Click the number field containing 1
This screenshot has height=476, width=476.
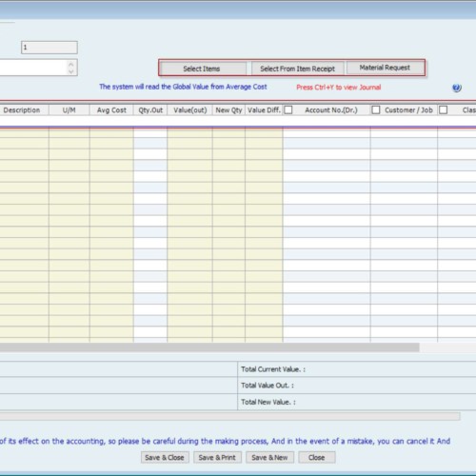pos(50,48)
